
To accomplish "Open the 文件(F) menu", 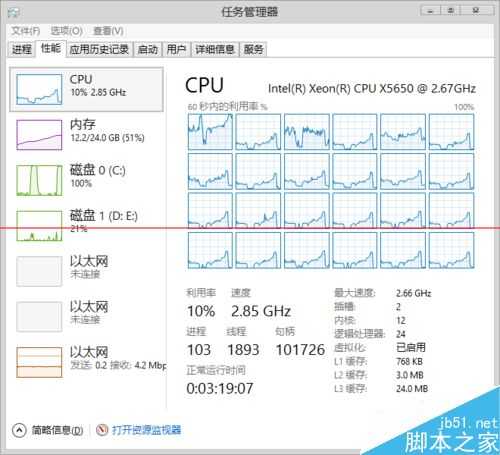I will click(x=26, y=31).
